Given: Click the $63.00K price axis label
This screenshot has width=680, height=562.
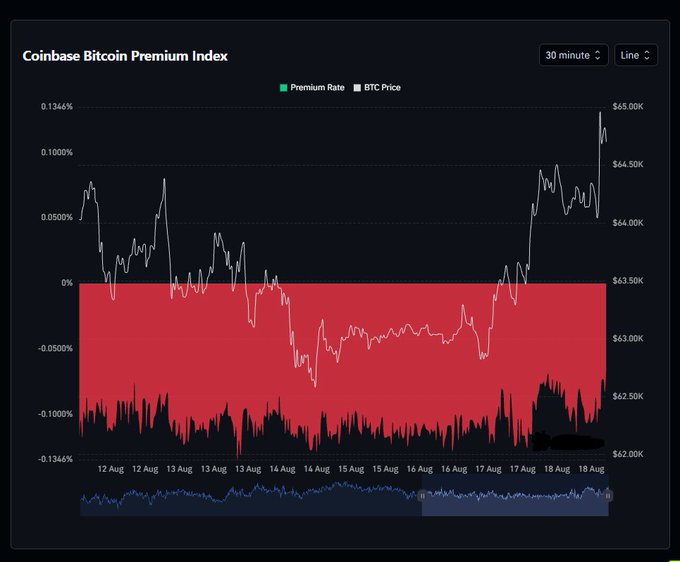Looking at the screenshot, I should pos(628,338).
